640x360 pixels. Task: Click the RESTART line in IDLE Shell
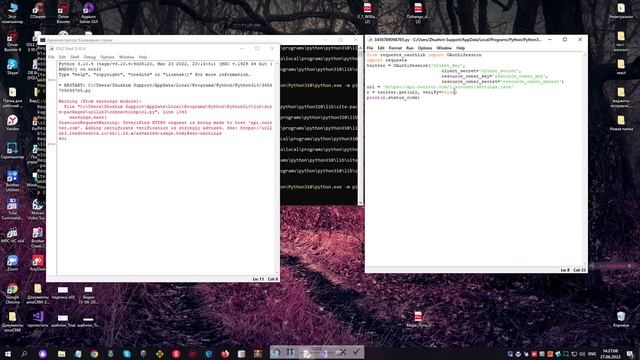click(165, 88)
